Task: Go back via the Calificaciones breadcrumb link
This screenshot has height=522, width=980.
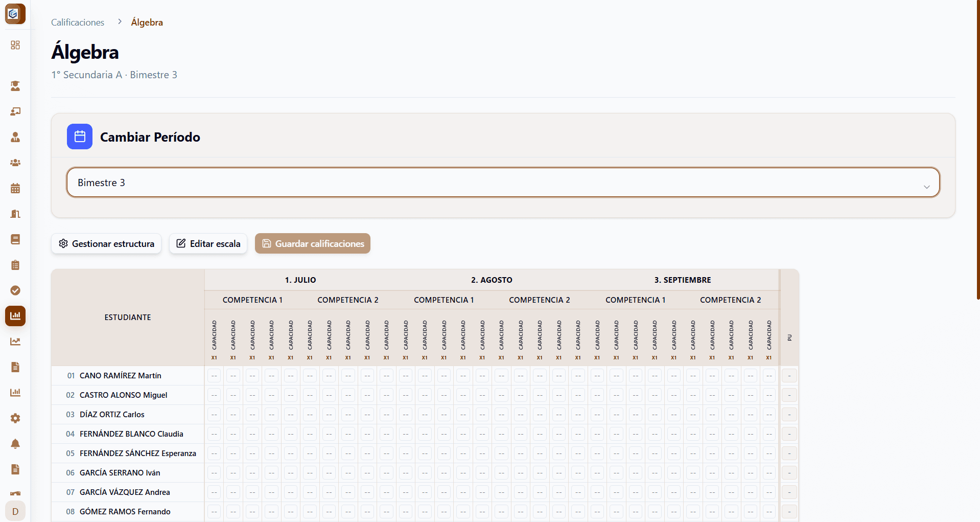Action: click(x=78, y=22)
